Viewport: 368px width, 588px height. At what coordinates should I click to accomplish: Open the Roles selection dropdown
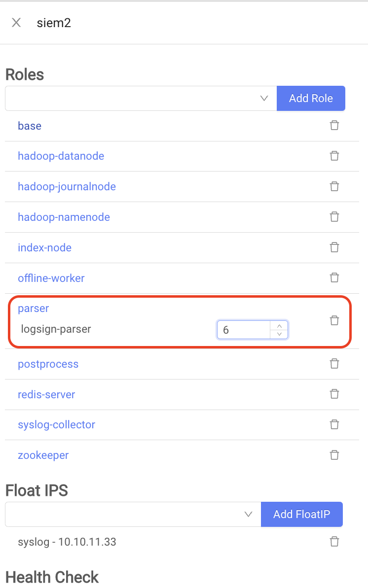141,98
